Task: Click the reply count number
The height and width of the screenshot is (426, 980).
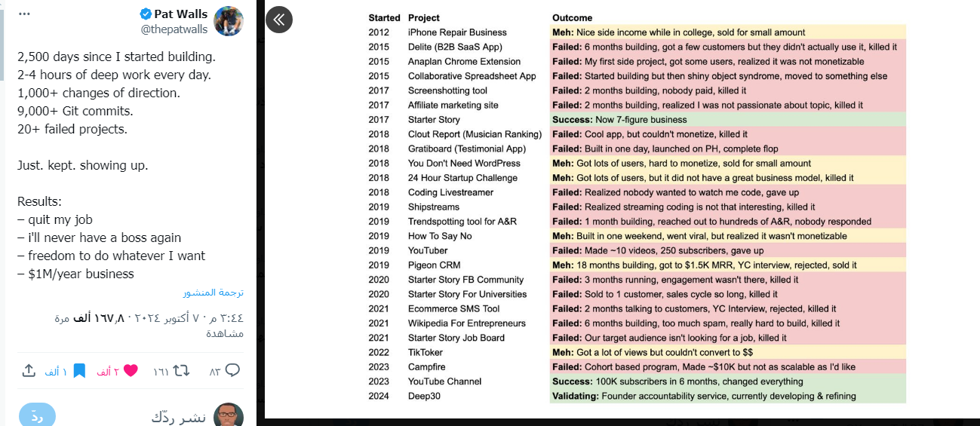Action: pyautogui.click(x=214, y=371)
